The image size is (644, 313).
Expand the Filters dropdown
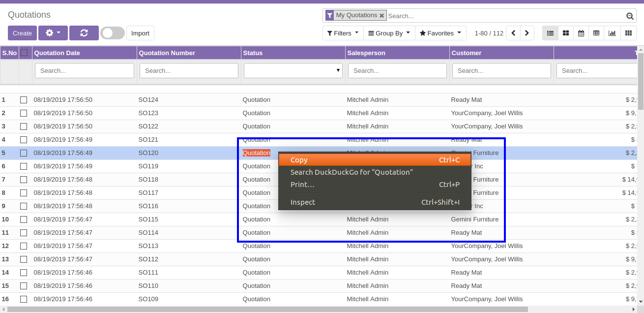[x=343, y=33]
